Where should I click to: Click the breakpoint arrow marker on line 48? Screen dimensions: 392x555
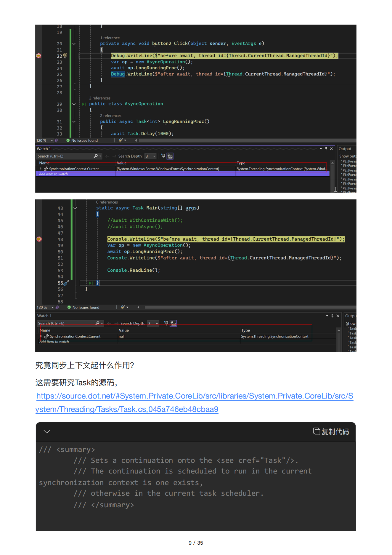click(x=39, y=239)
